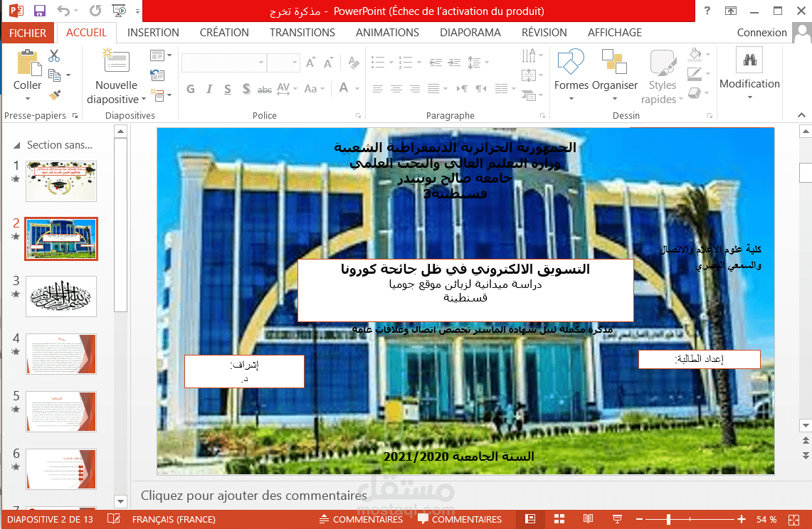Adjust the zoom slider

tap(668, 518)
